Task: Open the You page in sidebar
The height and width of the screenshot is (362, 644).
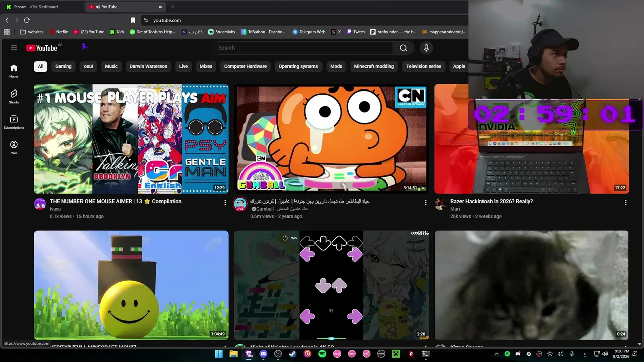Action: [x=14, y=147]
